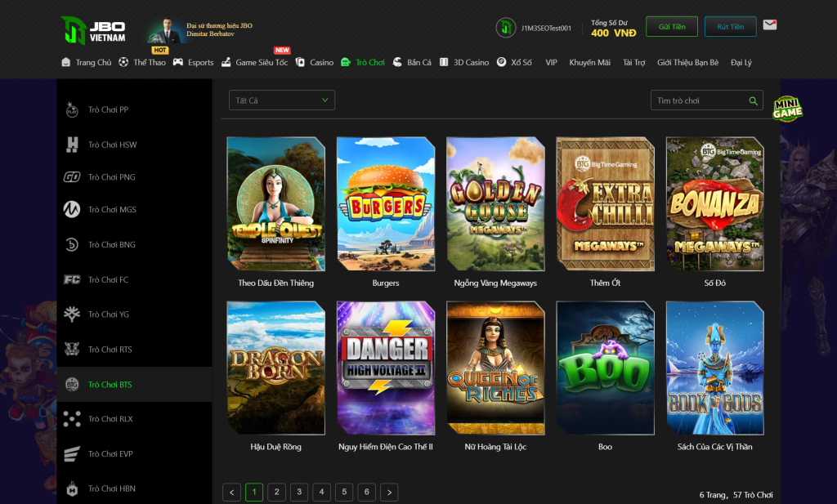Screen dimensions: 837x504
Task: Click the Trò Chơi BTS provider icon
Action: (x=72, y=384)
